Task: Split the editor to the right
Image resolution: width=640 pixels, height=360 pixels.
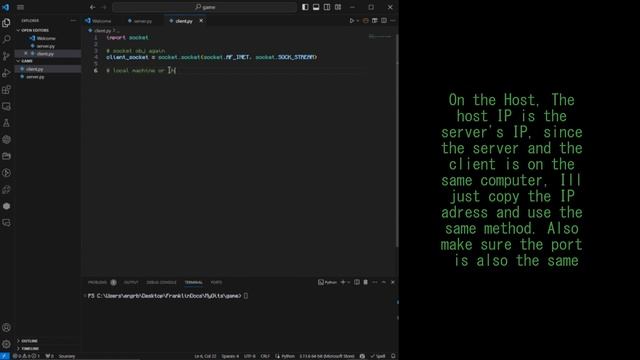Action: (x=384, y=20)
